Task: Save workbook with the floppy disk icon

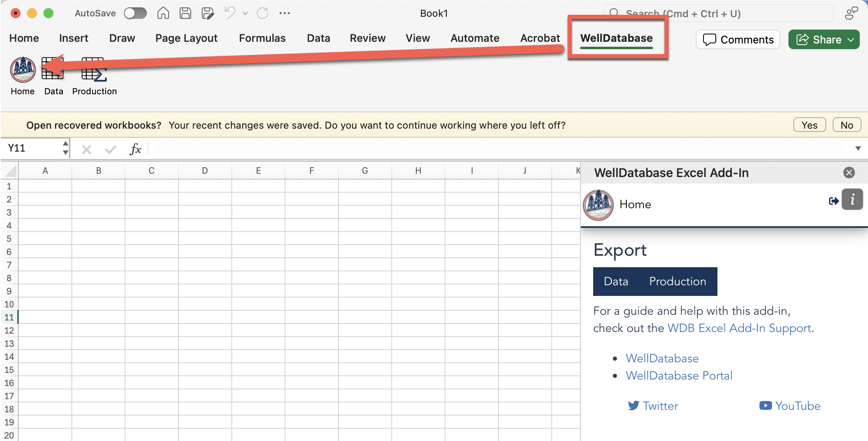Action: click(185, 14)
